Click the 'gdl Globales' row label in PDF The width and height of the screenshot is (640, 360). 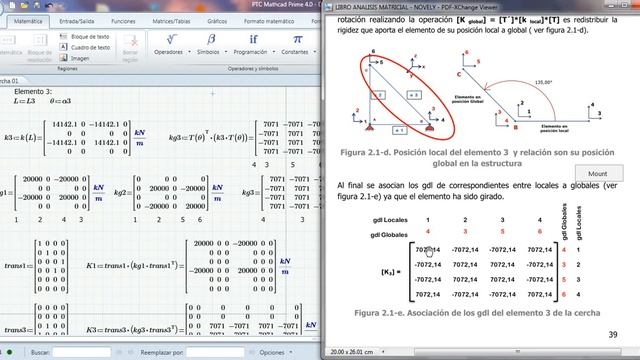coord(389,235)
